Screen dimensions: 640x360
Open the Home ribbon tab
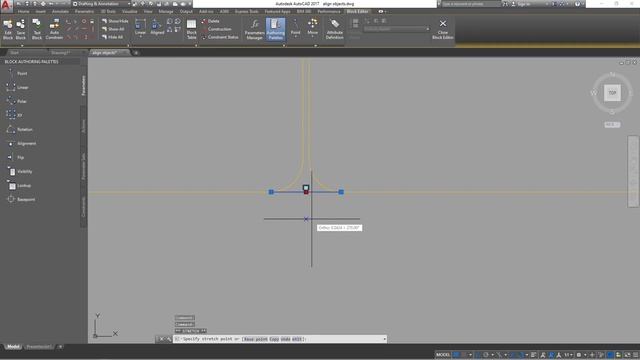pos(23,11)
